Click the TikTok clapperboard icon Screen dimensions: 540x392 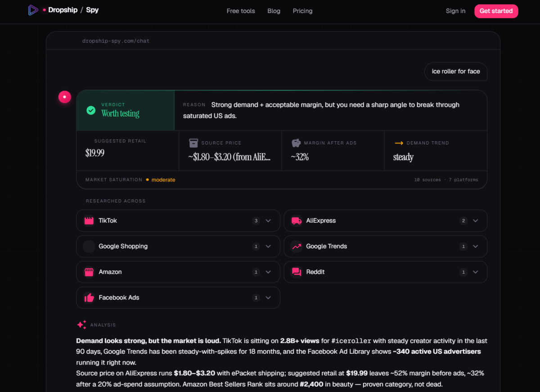(89, 221)
